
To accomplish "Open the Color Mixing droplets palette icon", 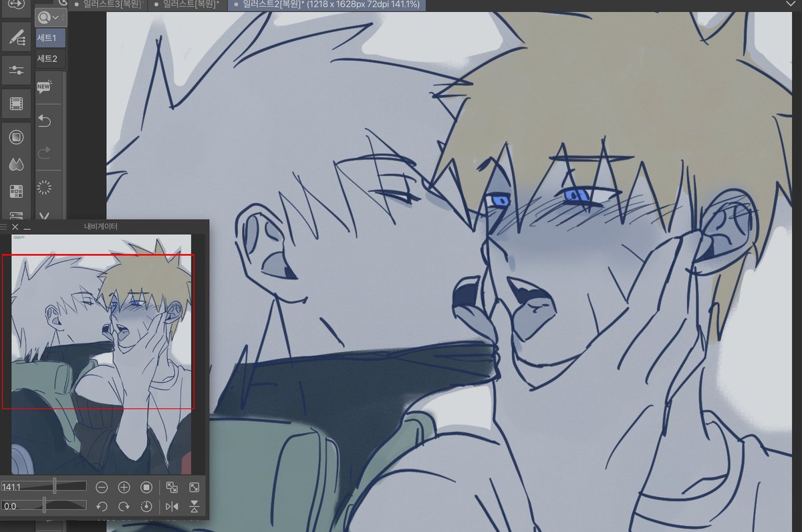I will coord(16,164).
